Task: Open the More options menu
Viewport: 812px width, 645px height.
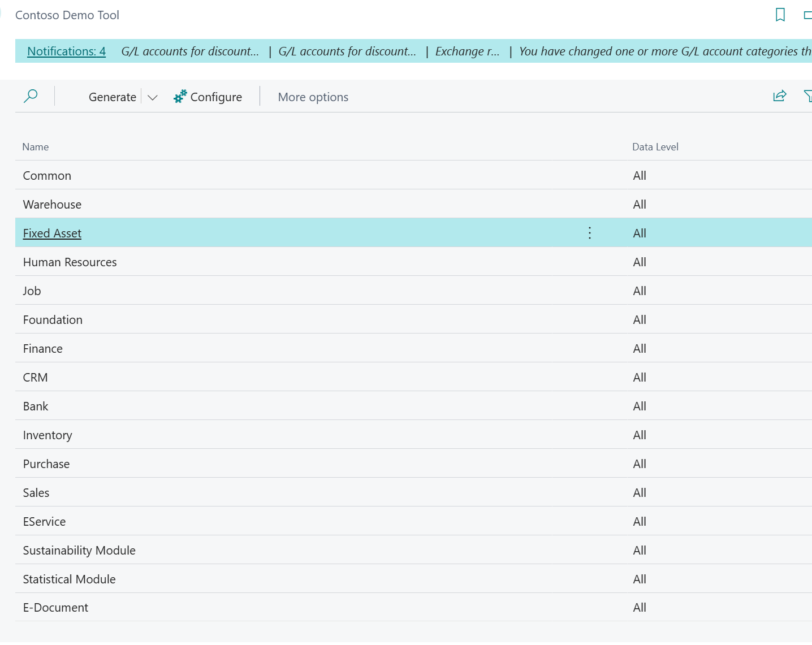Action: 313,97
